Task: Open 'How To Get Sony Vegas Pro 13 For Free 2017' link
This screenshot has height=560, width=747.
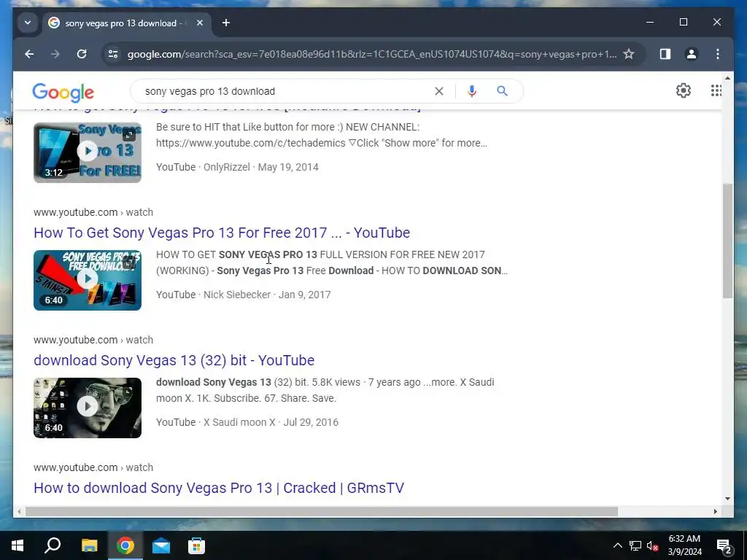Action: pyautogui.click(x=222, y=233)
